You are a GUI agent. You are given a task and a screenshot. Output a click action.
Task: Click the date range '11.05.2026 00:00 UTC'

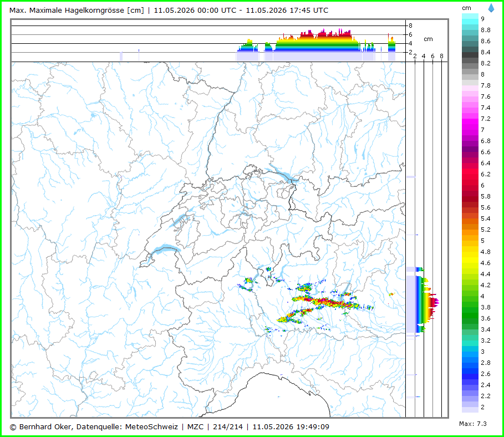click(195, 11)
